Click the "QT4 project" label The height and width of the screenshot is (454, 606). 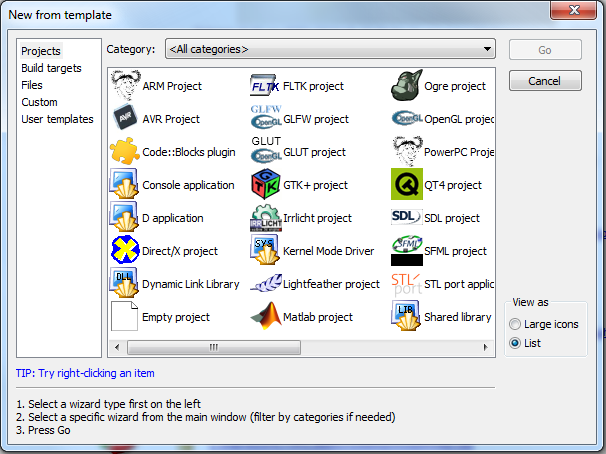tap(453, 185)
